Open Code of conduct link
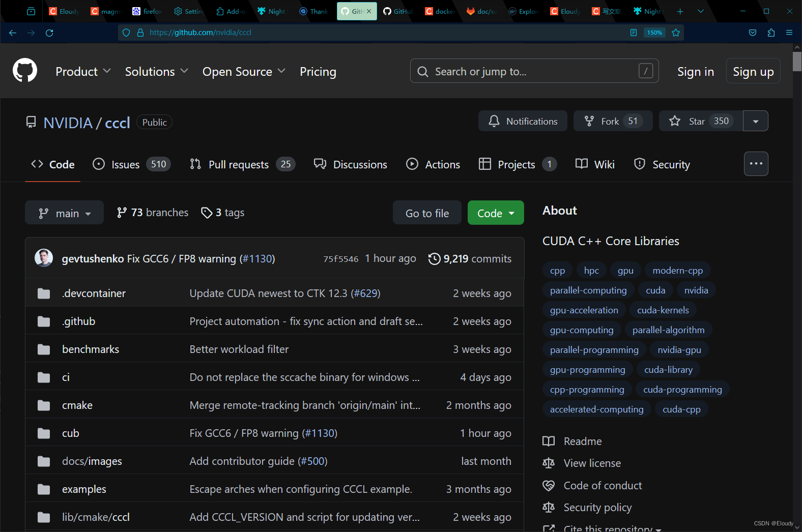 pyautogui.click(x=592, y=486)
